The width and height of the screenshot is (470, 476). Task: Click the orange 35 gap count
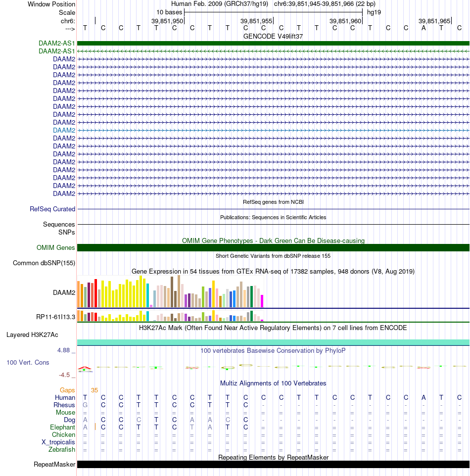(x=94, y=390)
